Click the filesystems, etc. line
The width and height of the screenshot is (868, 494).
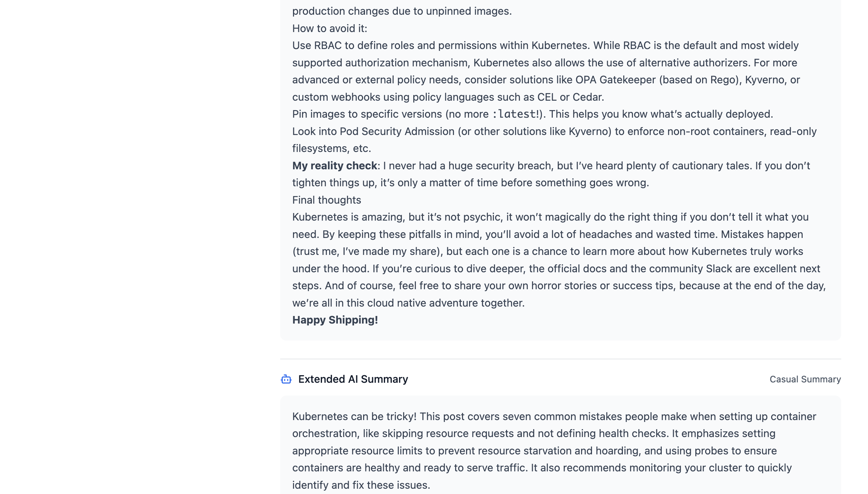331,149
